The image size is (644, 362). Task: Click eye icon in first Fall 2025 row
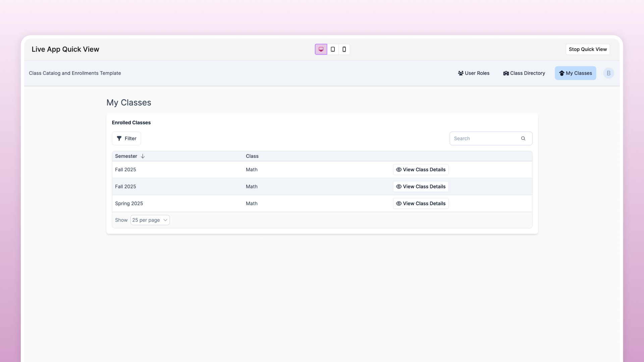[399, 170]
